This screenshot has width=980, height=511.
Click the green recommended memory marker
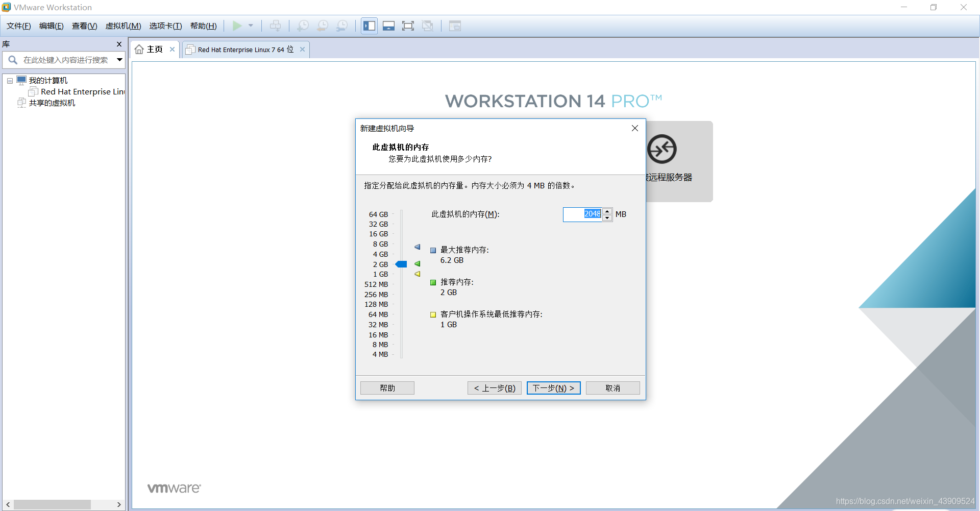(418, 264)
